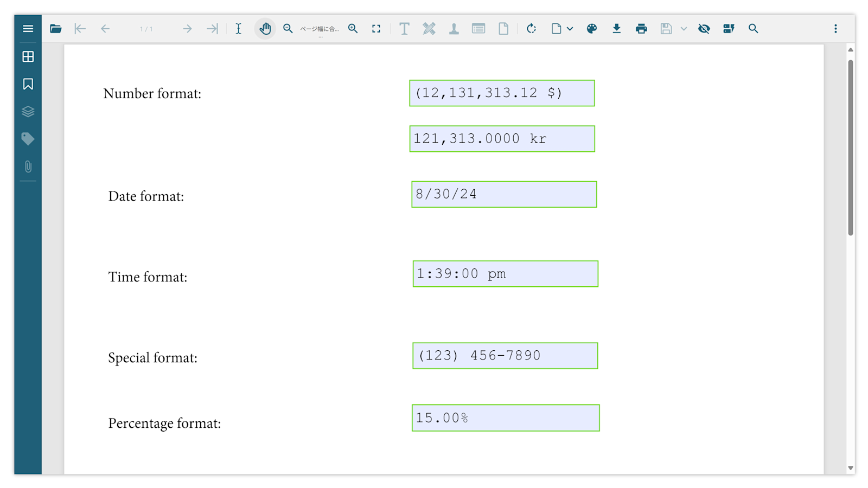This screenshot has height=488, width=868.
Task: Activate the hand pan tool
Action: pos(265,29)
